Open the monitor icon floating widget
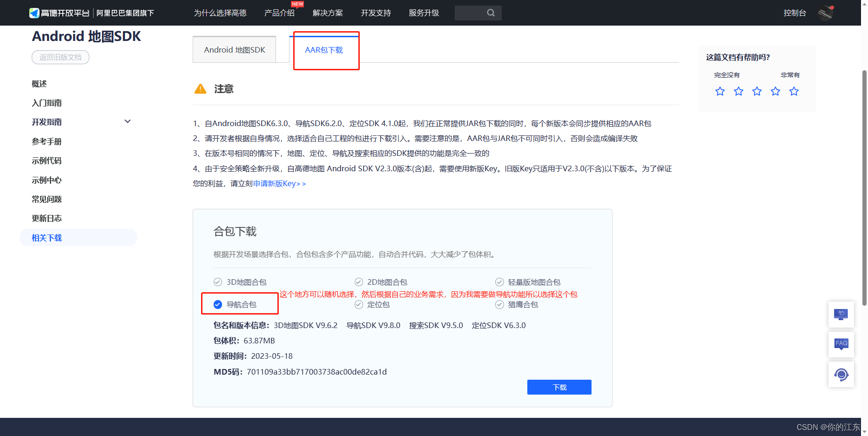Screen dimensions: 868x436 [x=841, y=315]
